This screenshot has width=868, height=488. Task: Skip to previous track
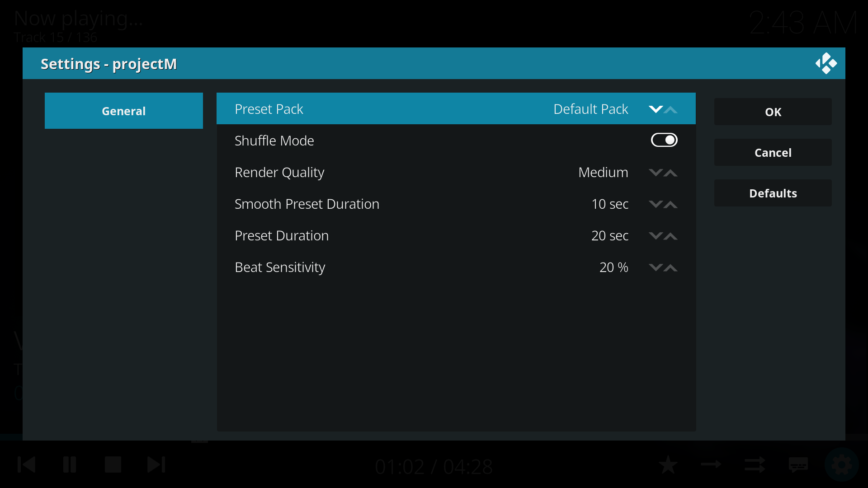[26, 465]
